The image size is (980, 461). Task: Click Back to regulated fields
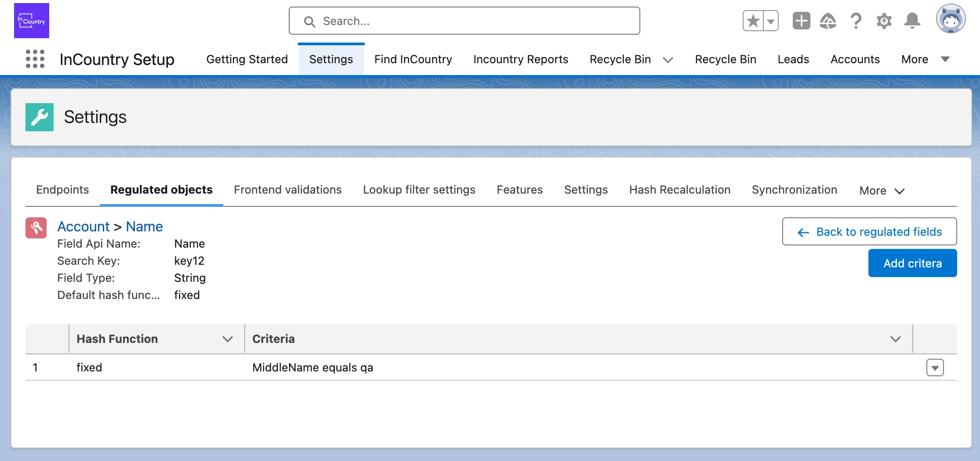pyautogui.click(x=869, y=231)
